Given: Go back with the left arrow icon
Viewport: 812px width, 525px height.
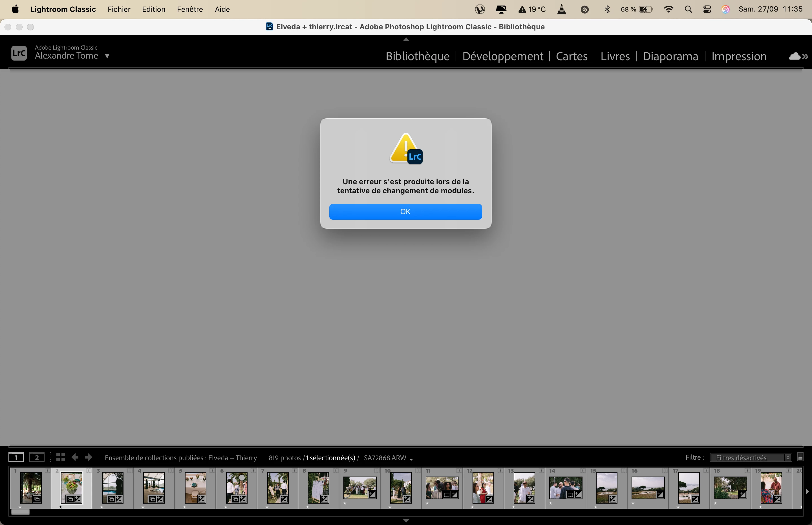Looking at the screenshot, I should (x=75, y=457).
